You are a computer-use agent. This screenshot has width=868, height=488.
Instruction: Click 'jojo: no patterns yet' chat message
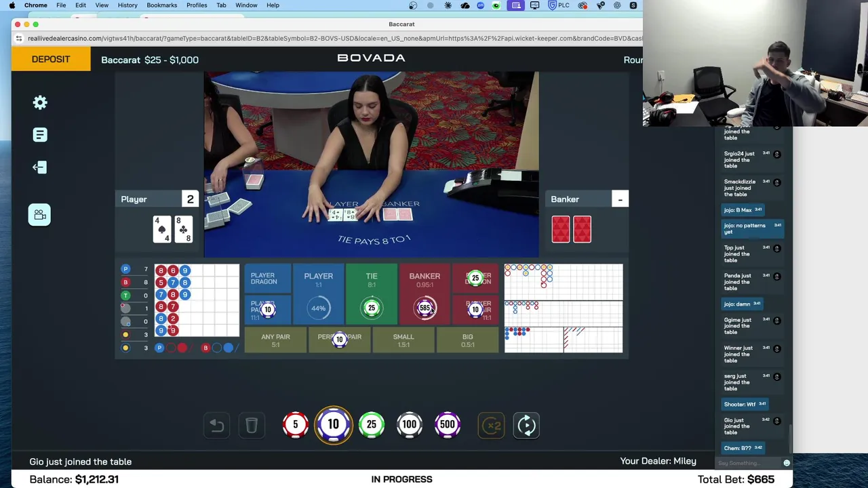(x=753, y=228)
